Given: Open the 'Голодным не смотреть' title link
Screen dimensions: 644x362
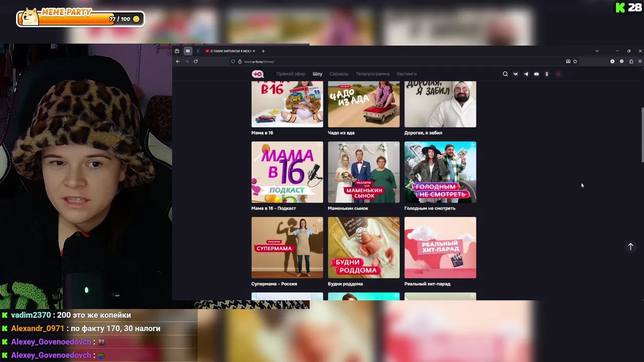Looking at the screenshot, I should tap(430, 208).
